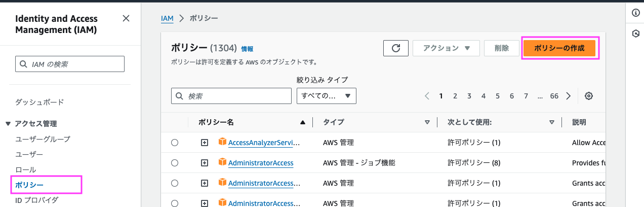Image resolution: width=644 pixels, height=207 pixels.
Task: Open the 絞り込み タイプ filter dropdown
Action: pos(327,96)
